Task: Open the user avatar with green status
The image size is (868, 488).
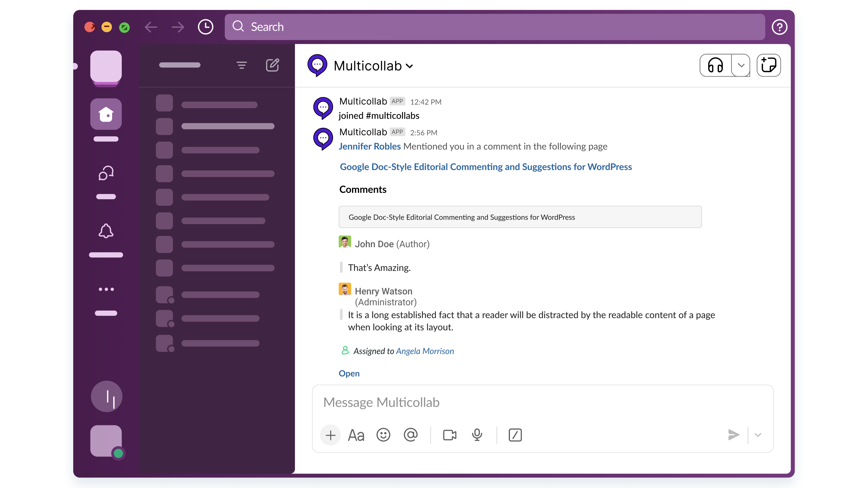Action: coord(106,441)
